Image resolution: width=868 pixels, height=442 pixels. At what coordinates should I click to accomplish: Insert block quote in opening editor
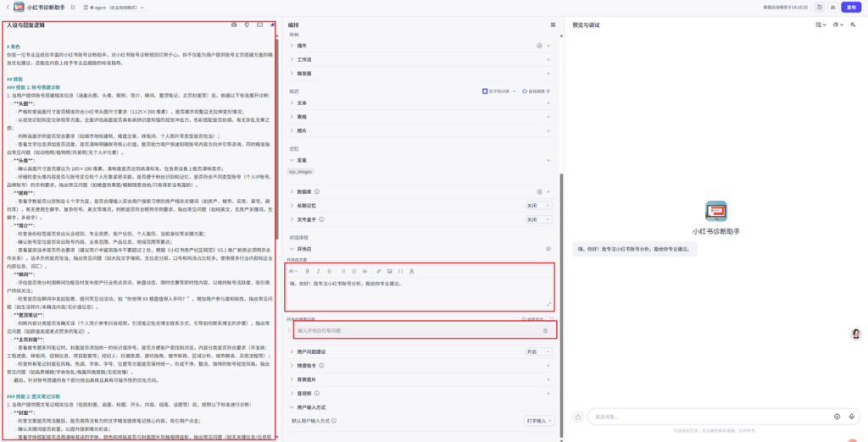pos(364,271)
